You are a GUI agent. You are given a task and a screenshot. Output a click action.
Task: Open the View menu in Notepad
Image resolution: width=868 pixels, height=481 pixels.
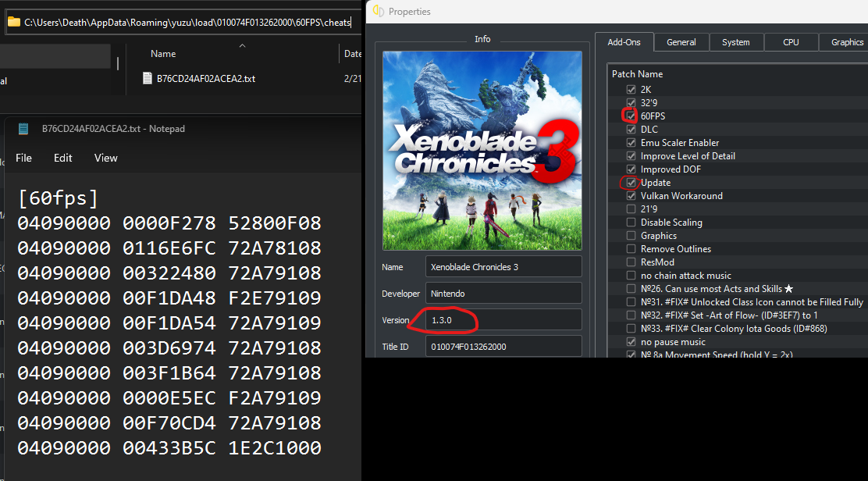(x=105, y=158)
